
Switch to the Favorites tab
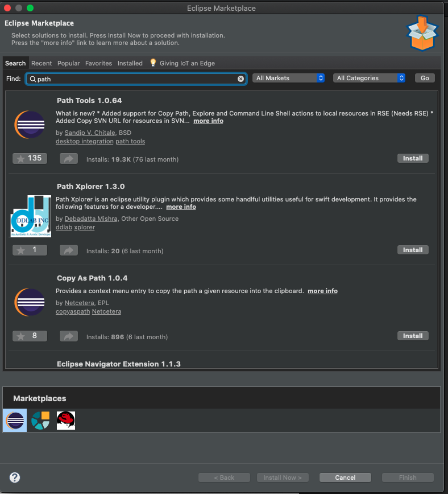[x=98, y=63]
